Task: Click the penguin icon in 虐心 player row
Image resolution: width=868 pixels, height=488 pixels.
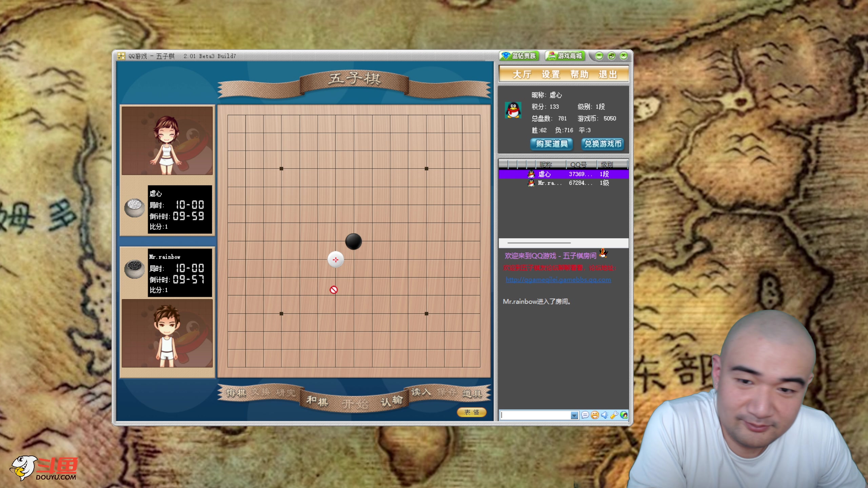Action: click(x=531, y=174)
